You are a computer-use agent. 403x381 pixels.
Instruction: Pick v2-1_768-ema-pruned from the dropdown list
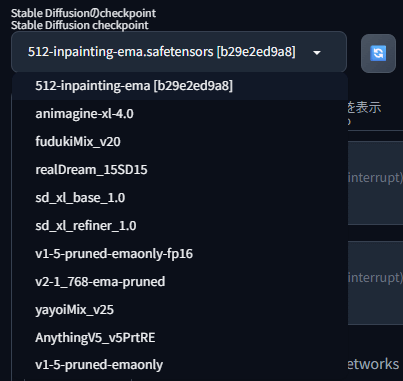tap(180, 282)
